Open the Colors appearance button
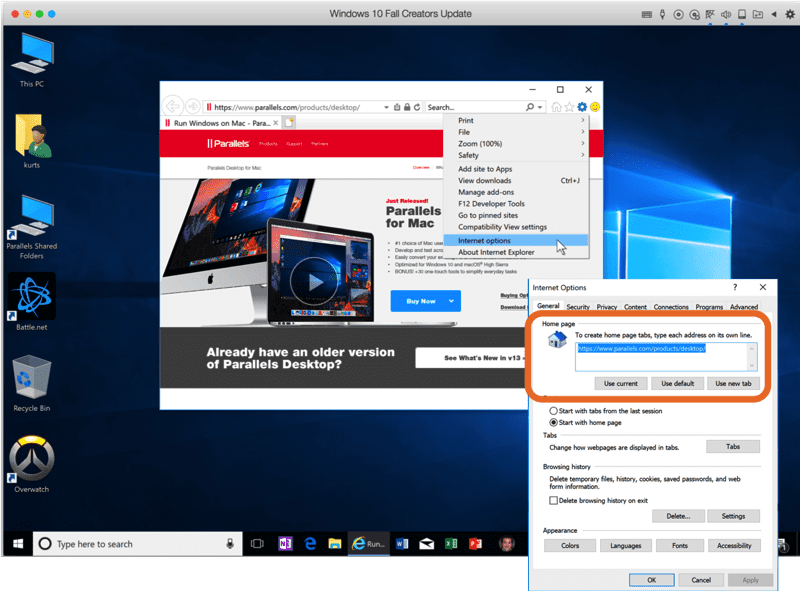The image size is (800, 591). (x=570, y=546)
